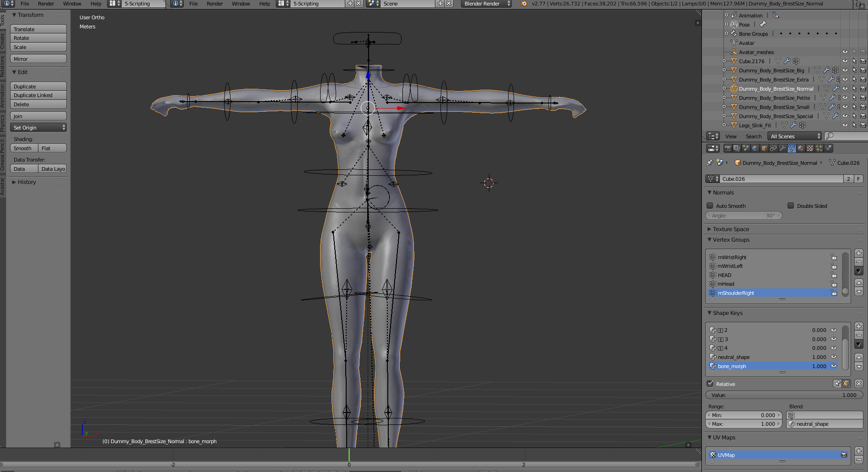
Task: Click the Mirror button
Action: click(x=38, y=59)
